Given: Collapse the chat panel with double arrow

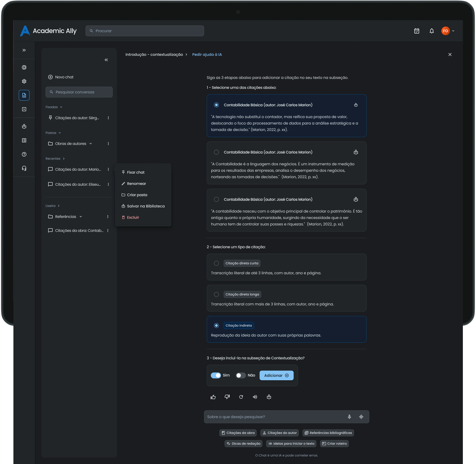Looking at the screenshot, I should point(106,60).
